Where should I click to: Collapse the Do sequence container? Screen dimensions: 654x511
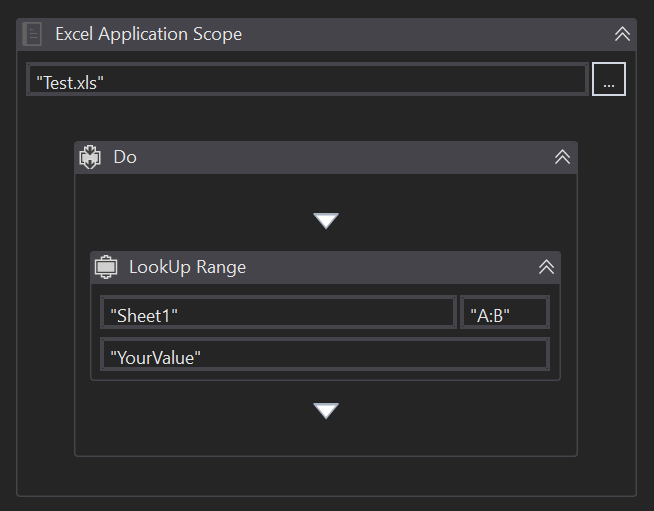pyautogui.click(x=562, y=157)
